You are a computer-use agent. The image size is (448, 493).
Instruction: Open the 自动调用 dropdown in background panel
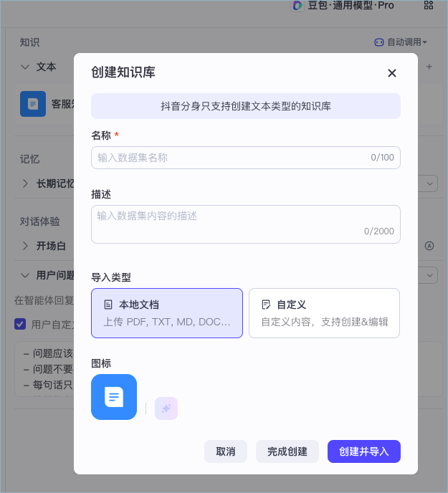(401, 42)
